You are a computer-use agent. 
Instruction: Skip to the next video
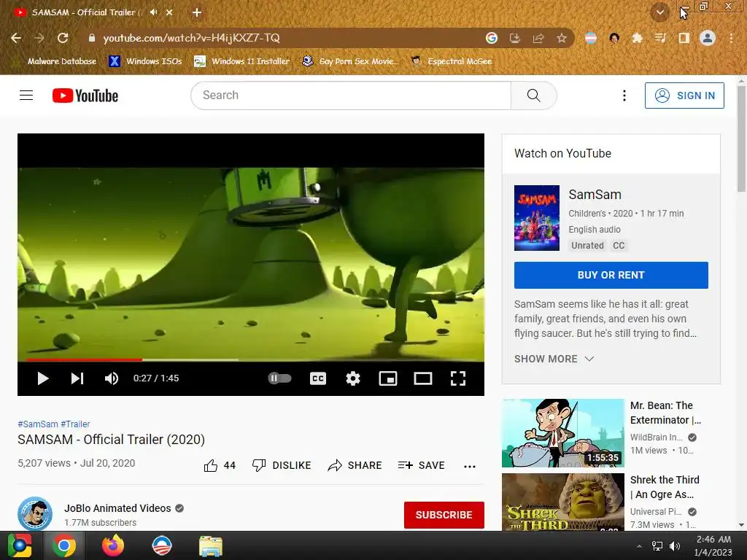pyautogui.click(x=77, y=378)
